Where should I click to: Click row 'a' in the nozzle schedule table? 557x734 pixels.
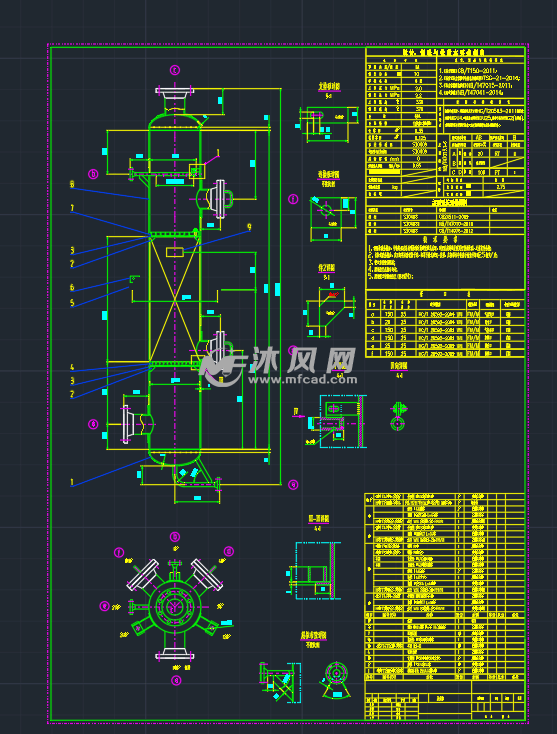click(445, 315)
